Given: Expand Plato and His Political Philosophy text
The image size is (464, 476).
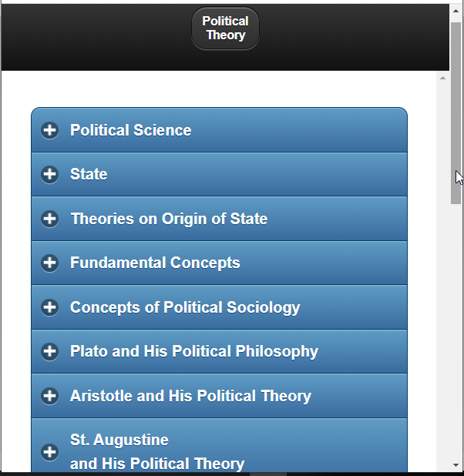Looking at the screenshot, I should click(193, 351).
